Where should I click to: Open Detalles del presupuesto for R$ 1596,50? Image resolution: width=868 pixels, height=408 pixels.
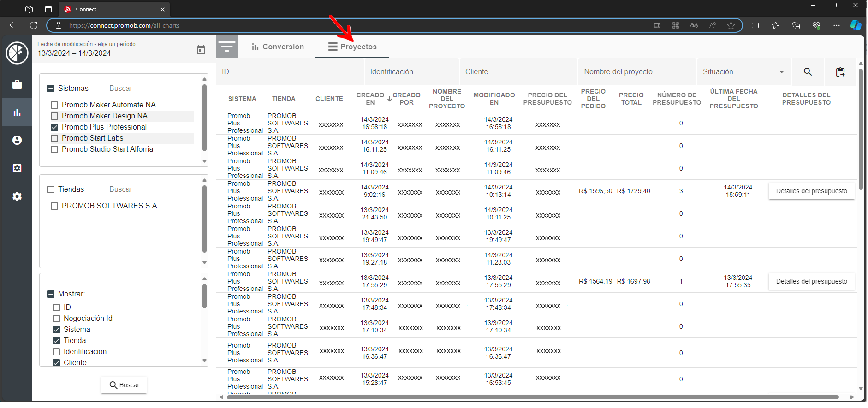tap(812, 191)
